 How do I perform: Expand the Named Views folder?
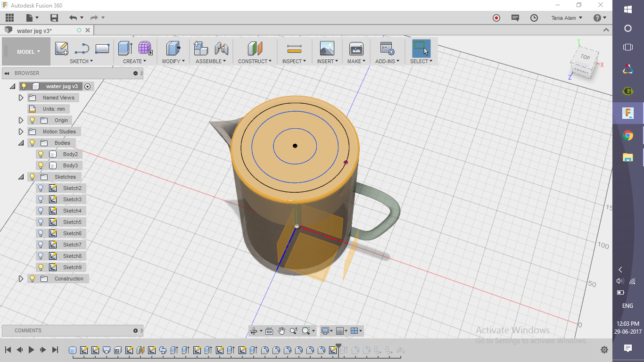click(21, 98)
